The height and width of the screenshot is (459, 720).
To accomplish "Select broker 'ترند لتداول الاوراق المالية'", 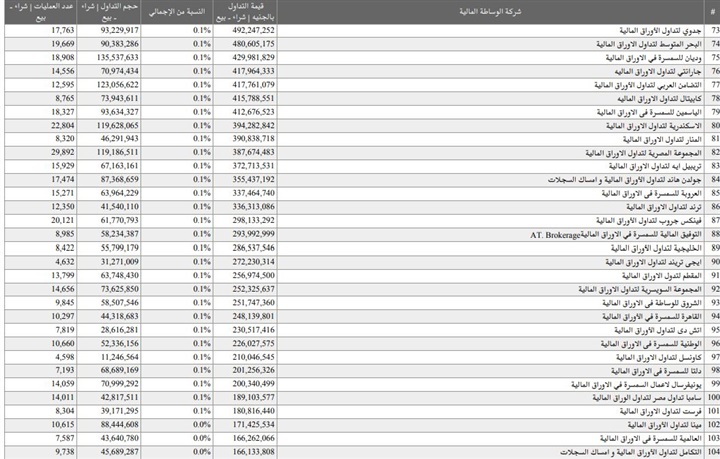I will click(664, 207).
